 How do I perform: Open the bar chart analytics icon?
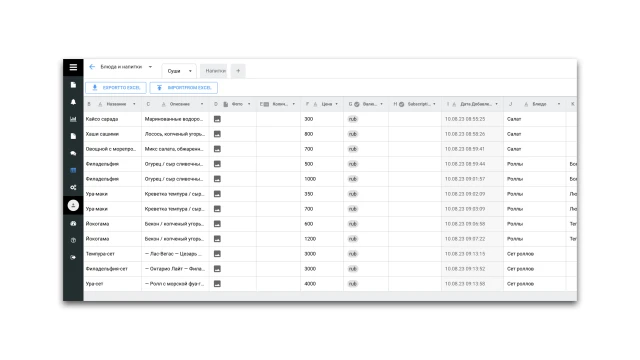[x=73, y=119]
